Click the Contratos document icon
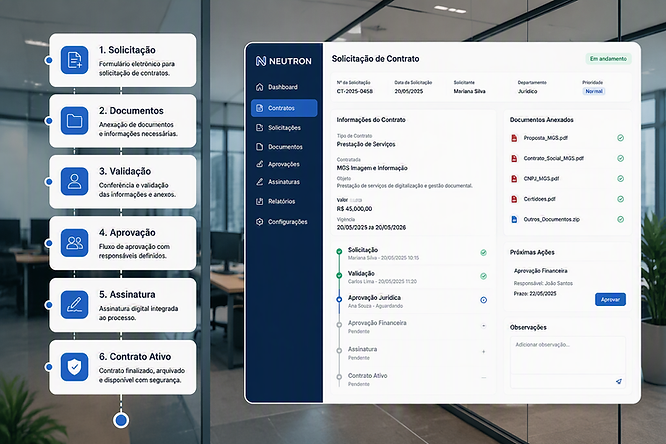666x444 pixels. 260,108
